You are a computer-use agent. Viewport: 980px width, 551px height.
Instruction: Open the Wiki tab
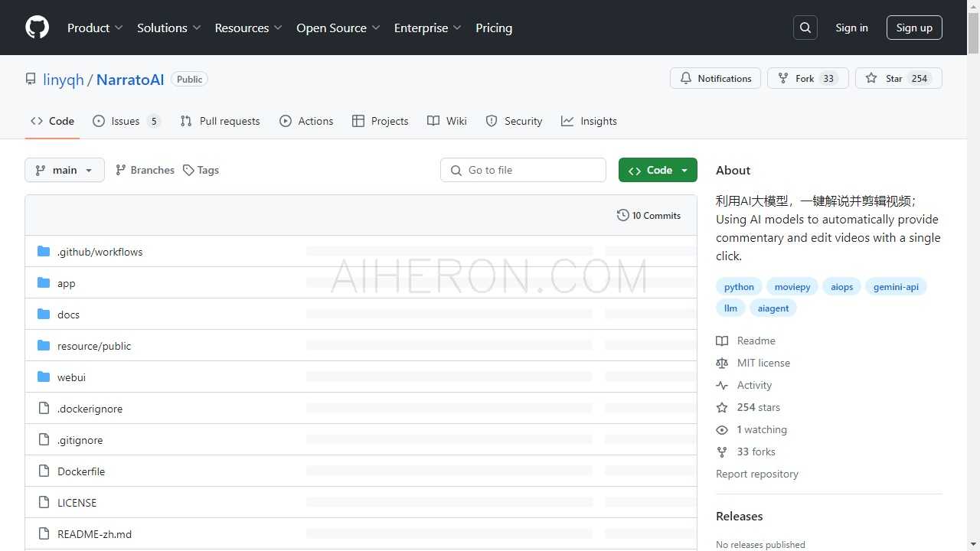point(447,121)
